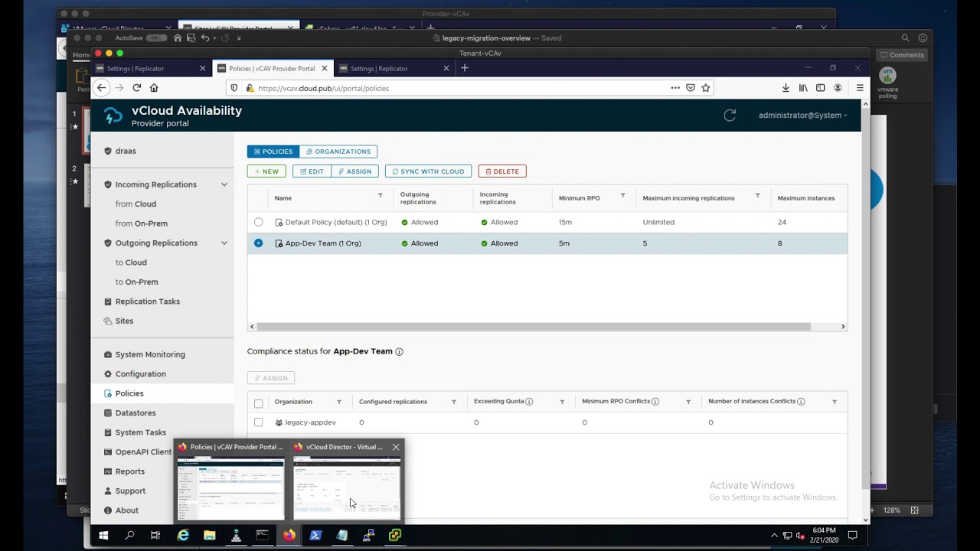Filter the Exceeding Quota column

[562, 402]
